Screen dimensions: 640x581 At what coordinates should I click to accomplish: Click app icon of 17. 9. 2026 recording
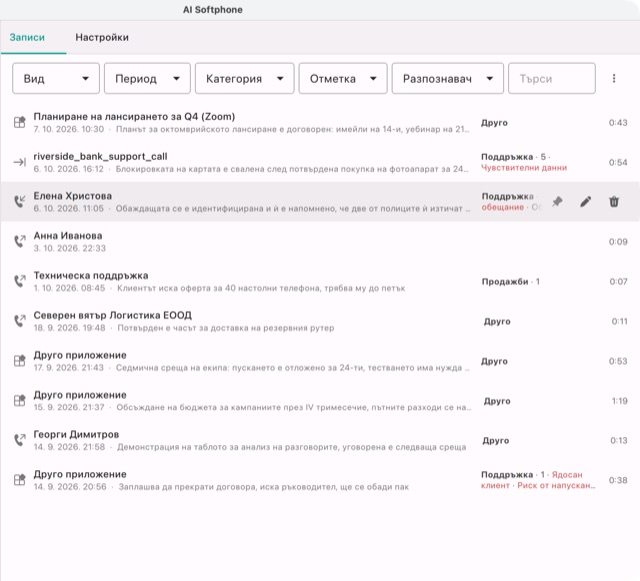click(x=20, y=361)
